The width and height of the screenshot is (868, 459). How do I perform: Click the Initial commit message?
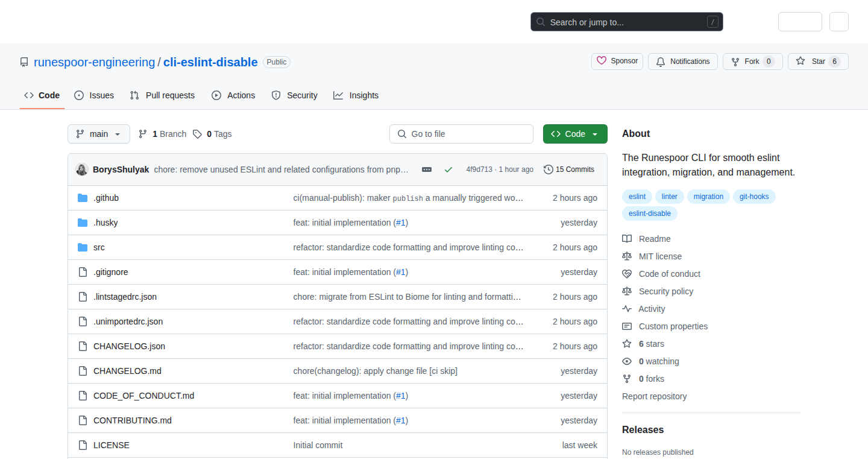318,445
